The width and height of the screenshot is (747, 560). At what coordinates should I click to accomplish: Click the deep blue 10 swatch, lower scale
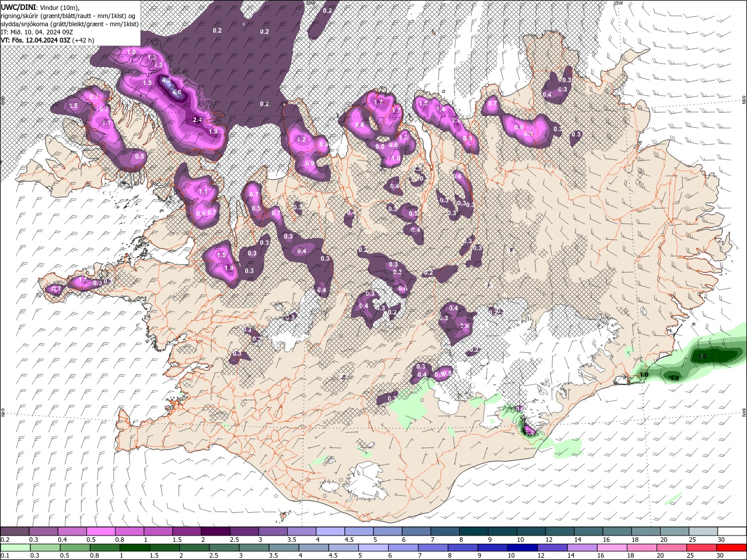(x=522, y=548)
